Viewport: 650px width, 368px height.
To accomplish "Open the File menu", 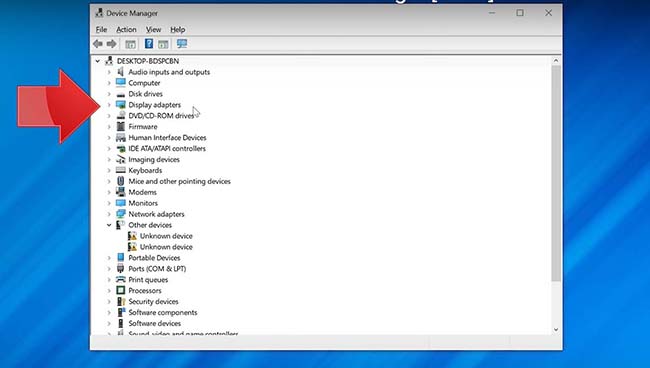I will pos(101,29).
